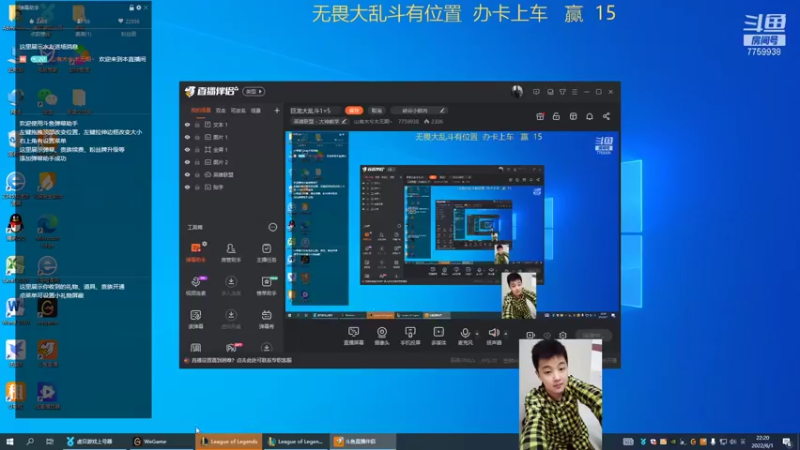Select the 图片 2 source row
Viewport: 800px width, 450px height.
[x=232, y=162]
